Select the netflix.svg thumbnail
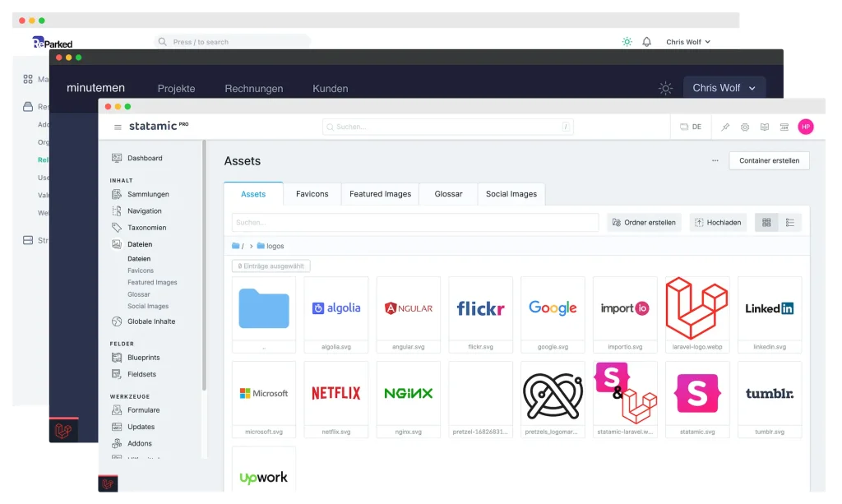This screenshot has height=504, width=842. tap(335, 394)
